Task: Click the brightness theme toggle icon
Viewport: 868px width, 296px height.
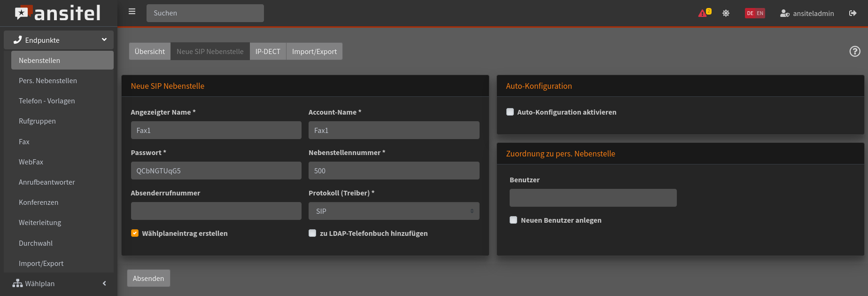Action: 726,13
